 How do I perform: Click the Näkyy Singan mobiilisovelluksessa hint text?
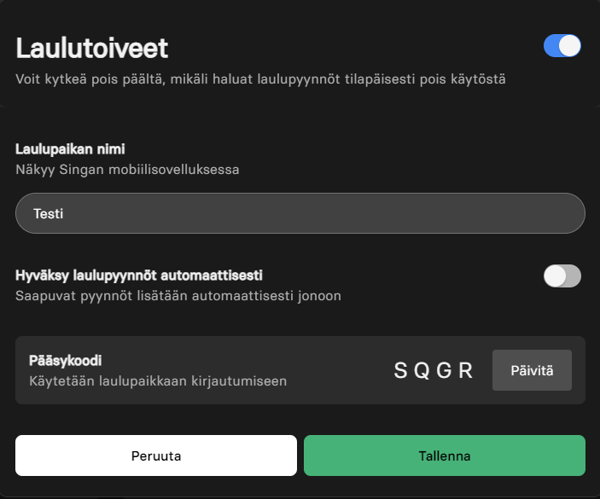click(127, 170)
